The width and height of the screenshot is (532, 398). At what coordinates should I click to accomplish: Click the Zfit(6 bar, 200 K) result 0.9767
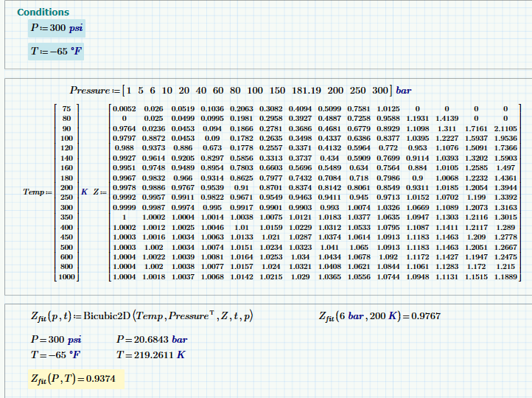(x=427, y=317)
